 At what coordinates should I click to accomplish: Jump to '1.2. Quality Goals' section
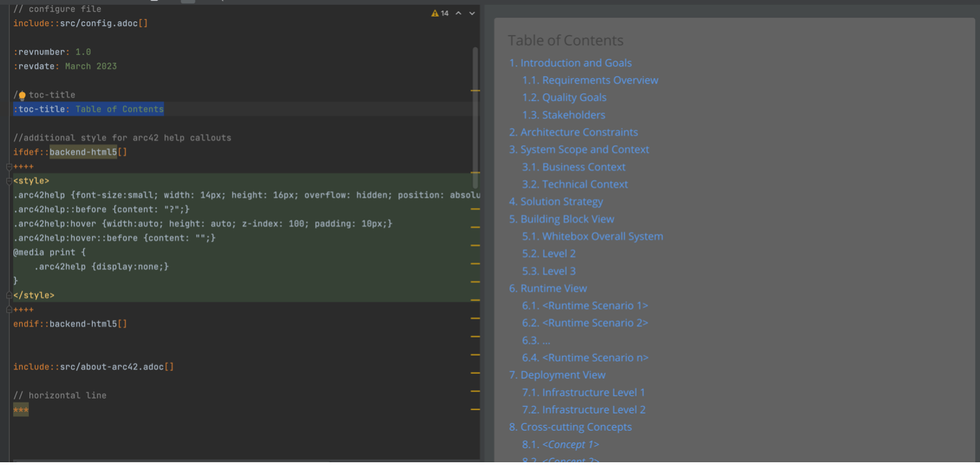click(x=564, y=97)
